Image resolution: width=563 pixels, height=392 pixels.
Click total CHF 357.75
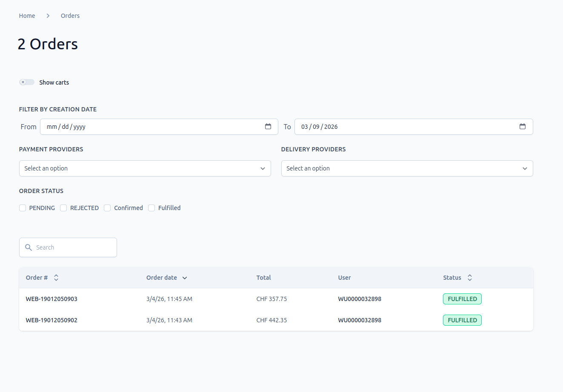(x=271, y=299)
